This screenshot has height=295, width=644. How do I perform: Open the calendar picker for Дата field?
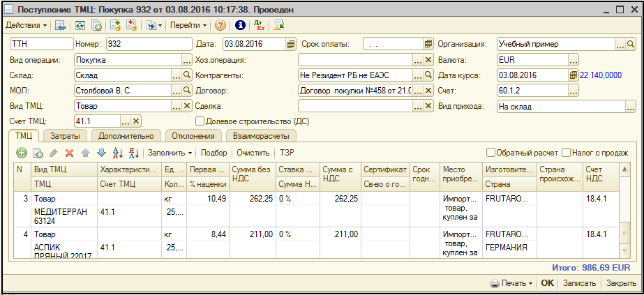click(x=291, y=44)
